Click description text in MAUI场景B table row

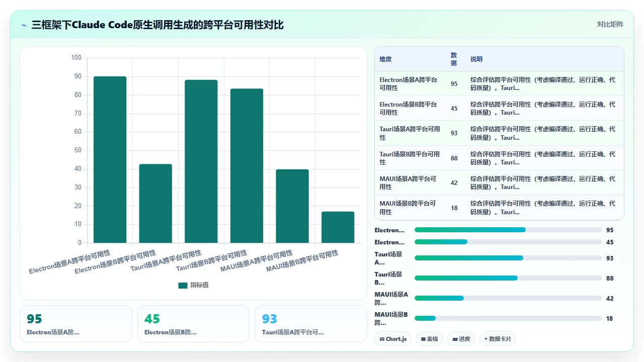tap(543, 208)
